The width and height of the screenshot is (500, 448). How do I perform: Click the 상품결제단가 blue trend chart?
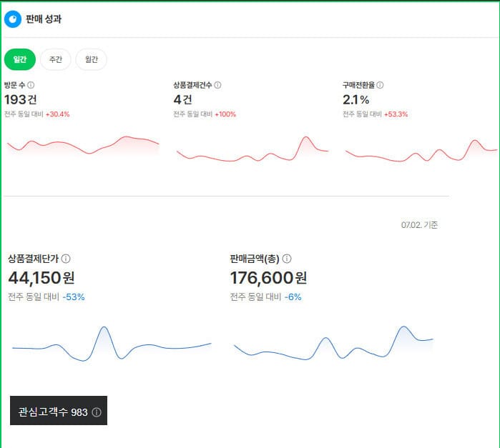tap(112, 344)
